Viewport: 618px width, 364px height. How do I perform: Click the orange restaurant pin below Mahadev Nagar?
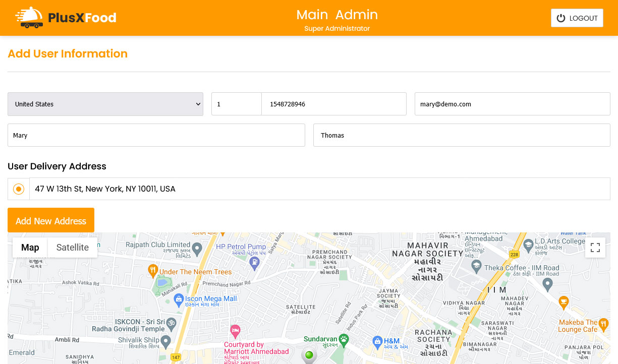(x=564, y=302)
